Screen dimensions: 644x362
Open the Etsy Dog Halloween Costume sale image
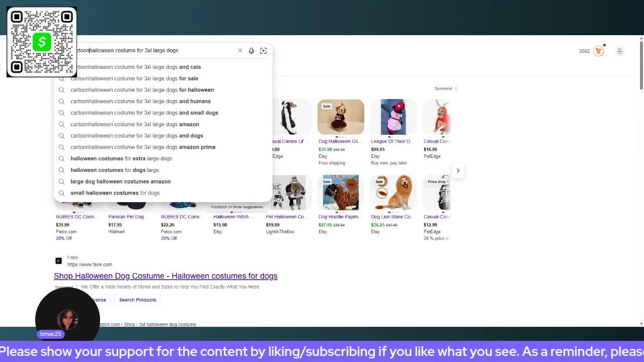point(341,117)
